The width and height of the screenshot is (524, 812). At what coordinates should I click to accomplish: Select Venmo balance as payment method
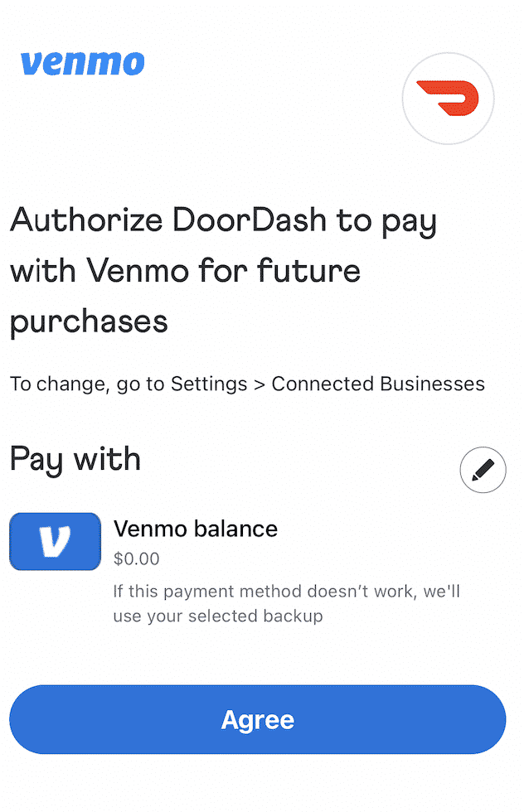(x=196, y=529)
